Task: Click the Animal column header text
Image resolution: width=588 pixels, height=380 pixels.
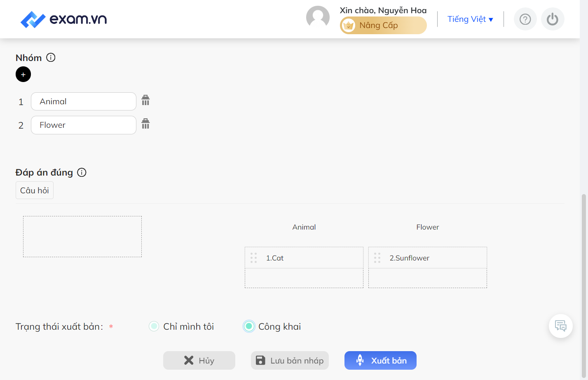Action: point(304,227)
